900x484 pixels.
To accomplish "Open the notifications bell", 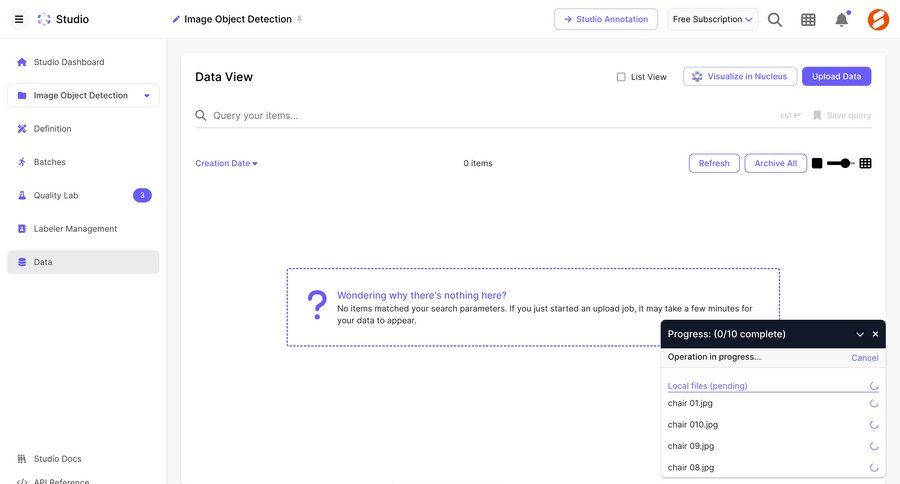I will point(842,19).
